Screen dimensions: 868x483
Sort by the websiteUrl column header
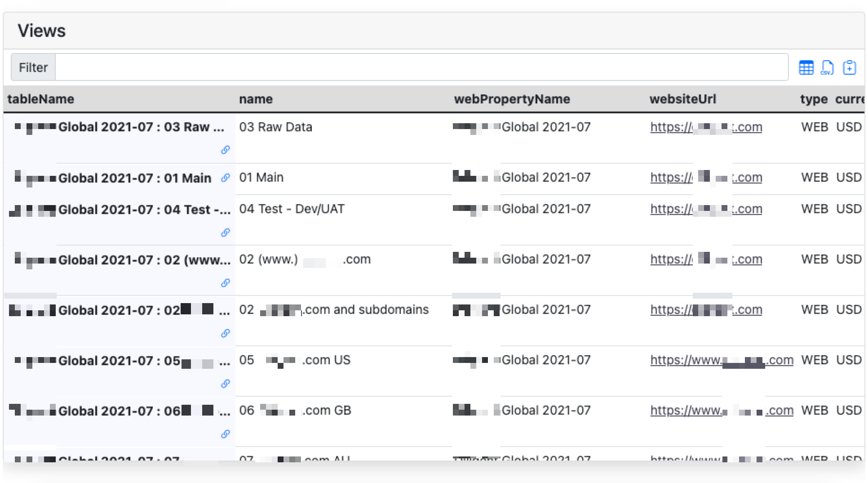[x=682, y=99]
